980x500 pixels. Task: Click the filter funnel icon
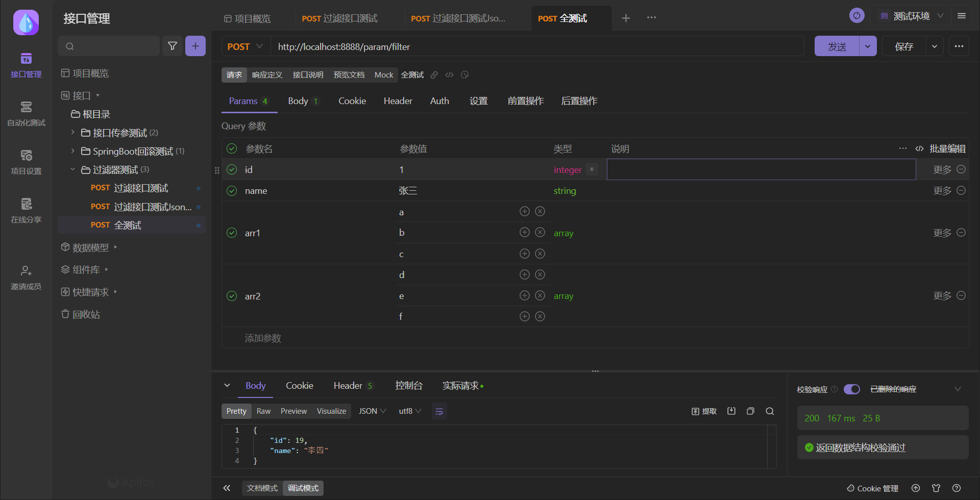click(x=173, y=46)
